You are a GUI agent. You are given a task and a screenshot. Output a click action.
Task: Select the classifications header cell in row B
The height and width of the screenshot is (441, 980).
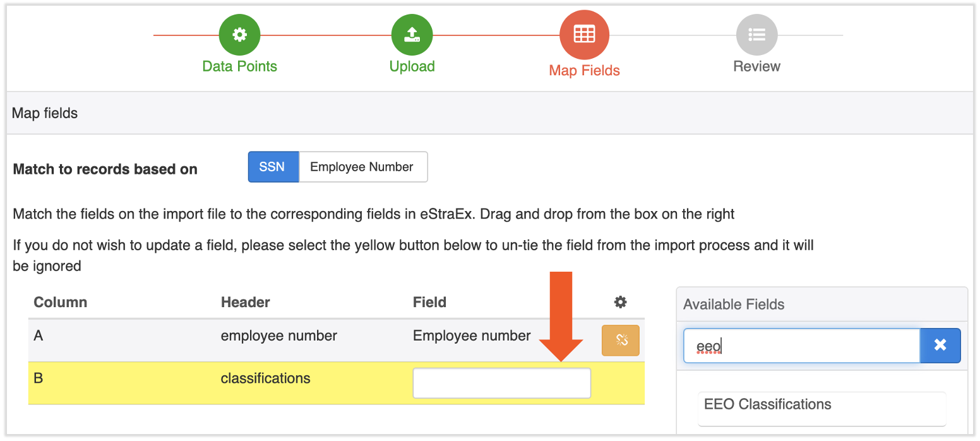click(x=265, y=378)
